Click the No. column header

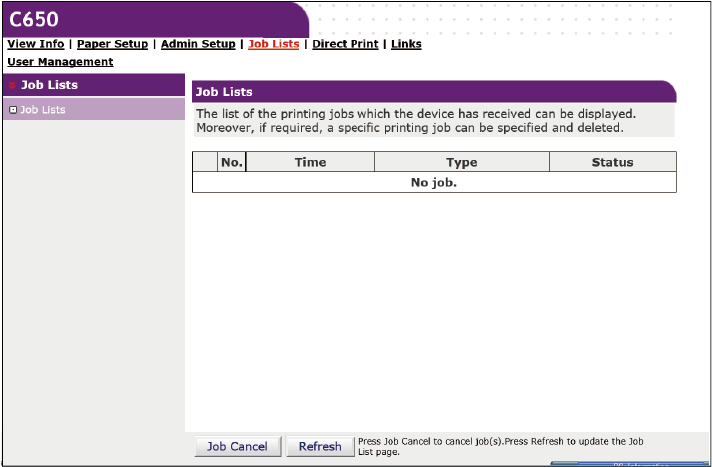point(231,162)
